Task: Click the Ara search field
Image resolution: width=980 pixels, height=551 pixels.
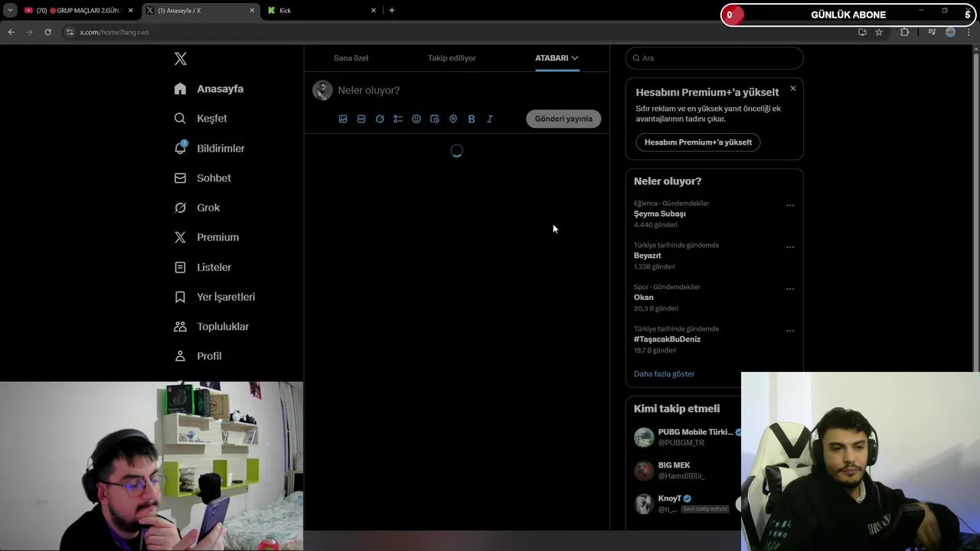Action: (x=714, y=58)
